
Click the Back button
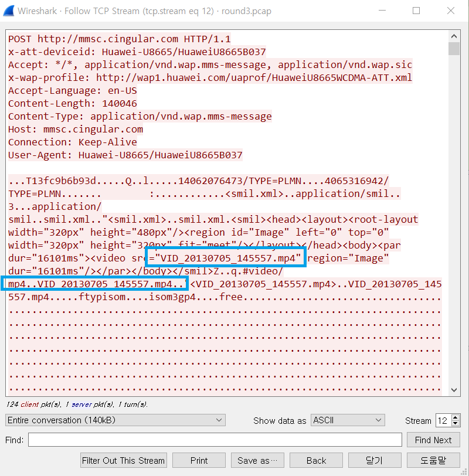point(316,461)
